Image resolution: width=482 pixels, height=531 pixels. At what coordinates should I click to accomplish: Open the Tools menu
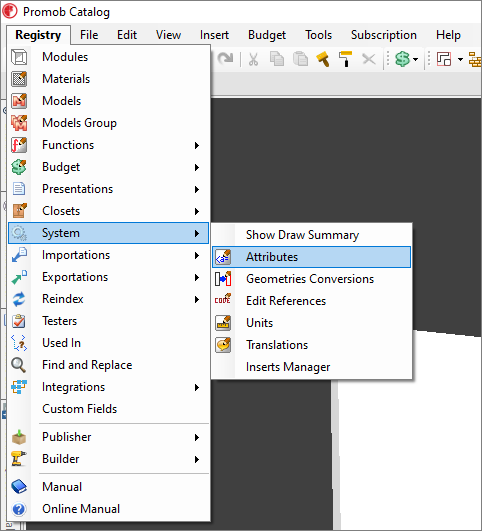(x=318, y=35)
